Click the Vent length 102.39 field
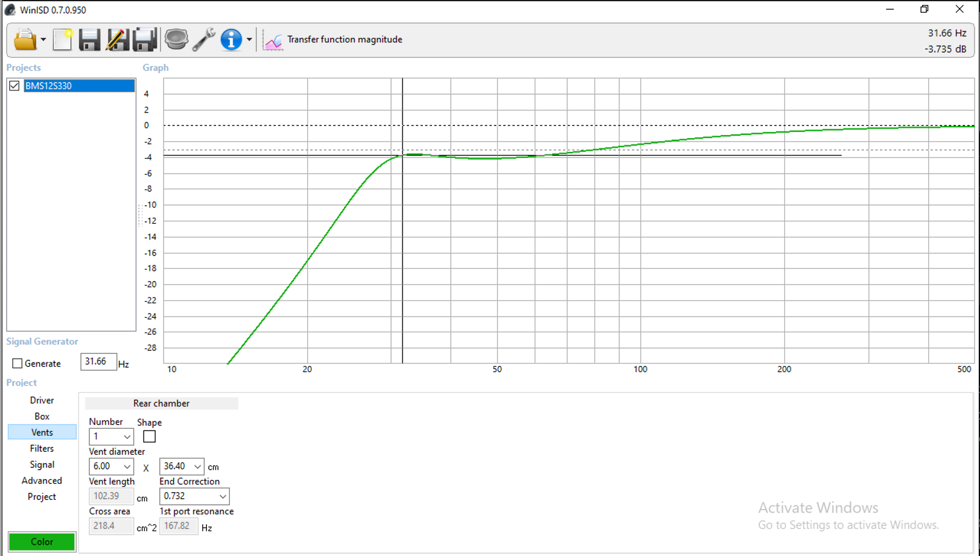Image resolution: width=980 pixels, height=556 pixels. coord(111,496)
